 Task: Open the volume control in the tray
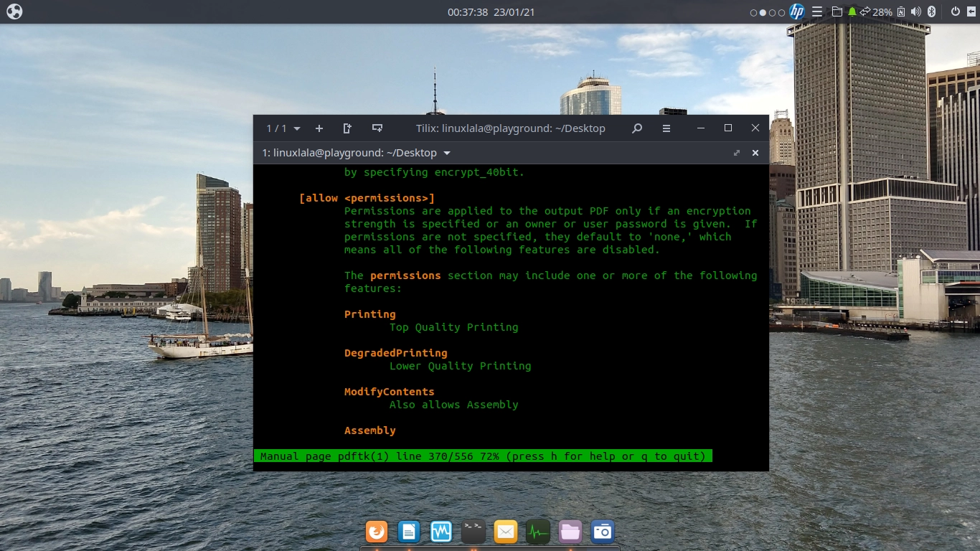[915, 12]
